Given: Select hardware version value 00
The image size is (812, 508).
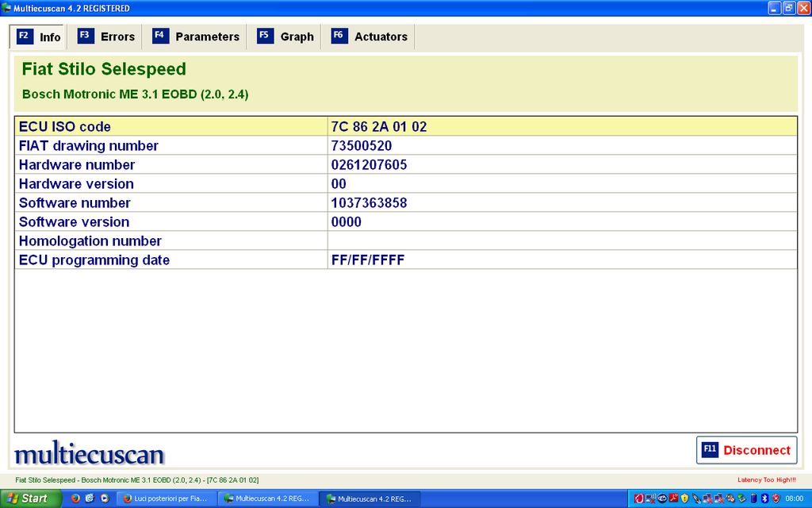Looking at the screenshot, I should coord(339,184).
